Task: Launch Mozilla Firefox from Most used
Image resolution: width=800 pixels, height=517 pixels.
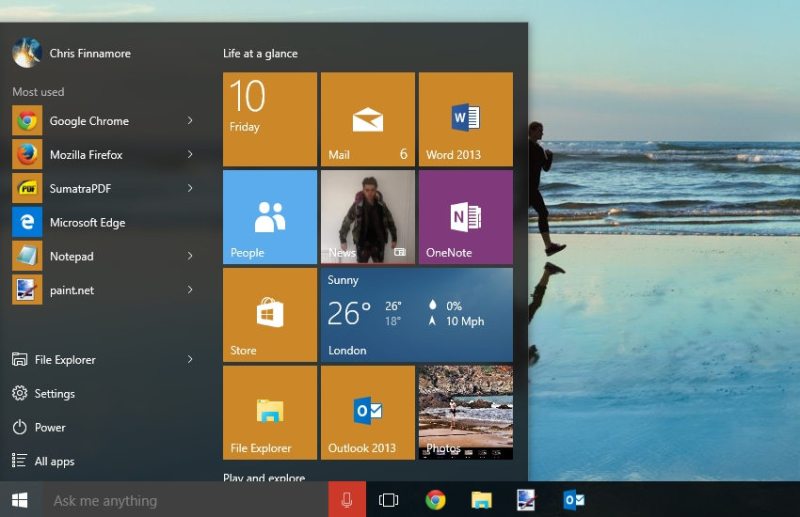Action: 105,155
